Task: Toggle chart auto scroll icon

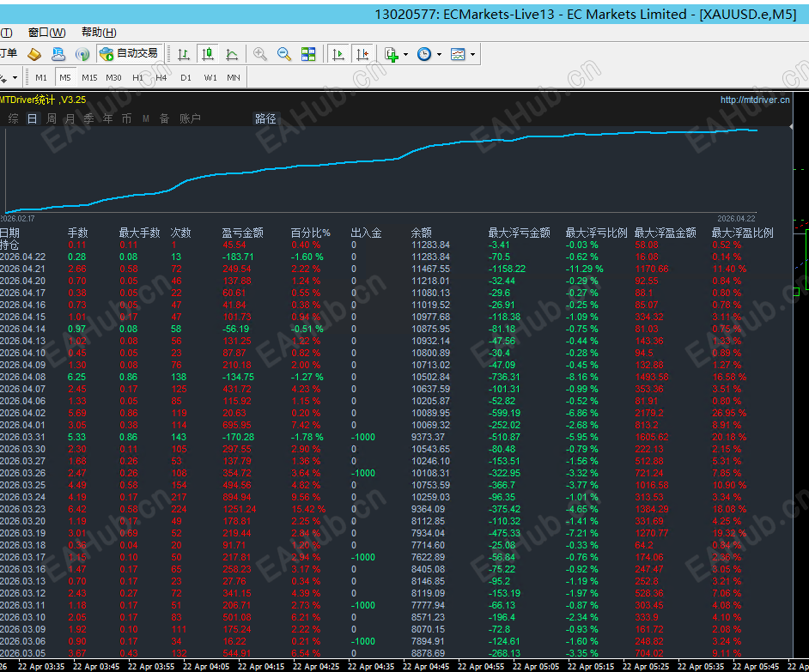Action: click(x=338, y=54)
